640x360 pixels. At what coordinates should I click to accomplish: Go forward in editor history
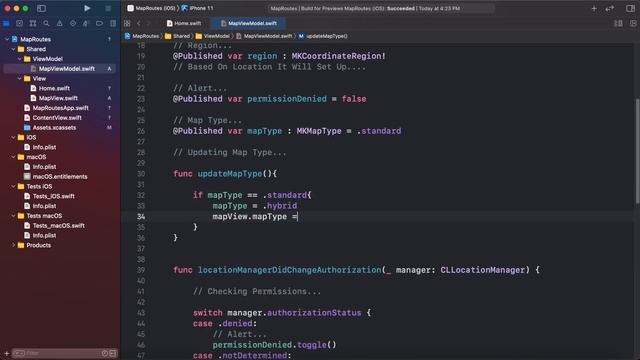coord(149,23)
